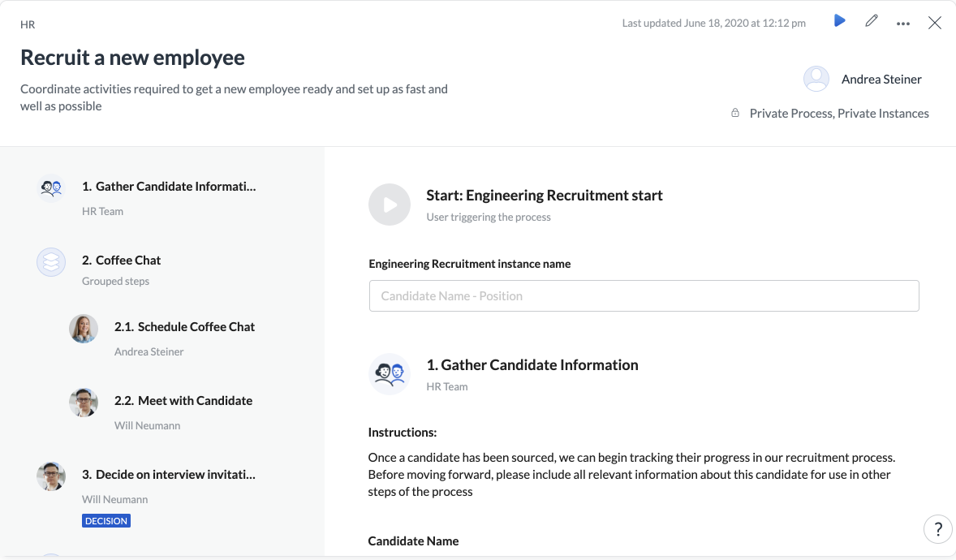
Task: Click Private Process, Private Instances text
Action: pos(839,113)
